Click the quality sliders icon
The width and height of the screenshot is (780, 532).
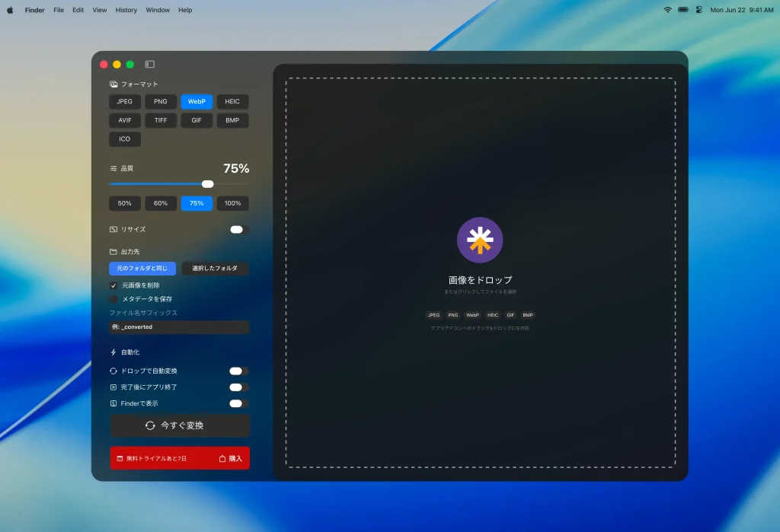pyautogui.click(x=113, y=168)
